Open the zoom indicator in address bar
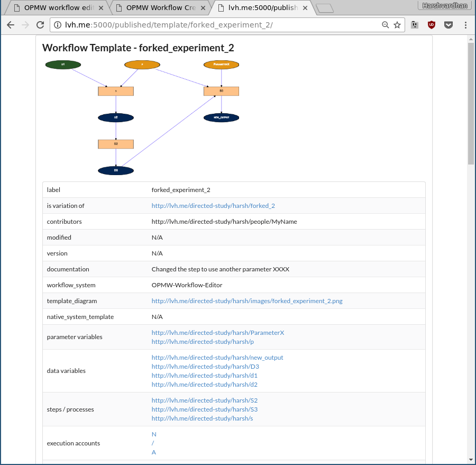 (385, 25)
